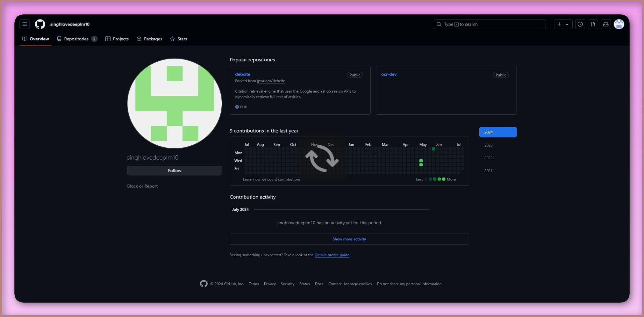Viewport: 644px width, 317px height.
Task: Click Manage cookies in footer
Action: [x=358, y=284]
